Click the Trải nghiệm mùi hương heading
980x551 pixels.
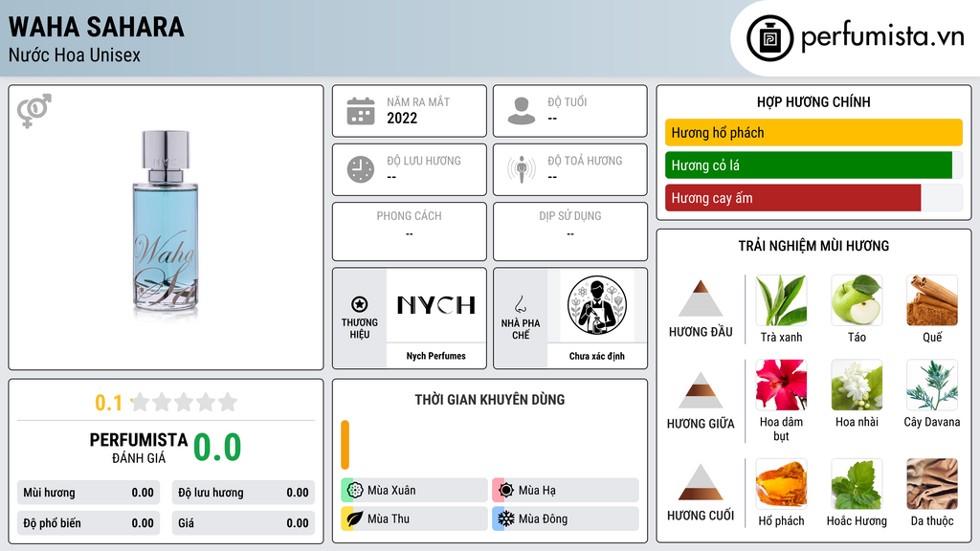coord(813,246)
